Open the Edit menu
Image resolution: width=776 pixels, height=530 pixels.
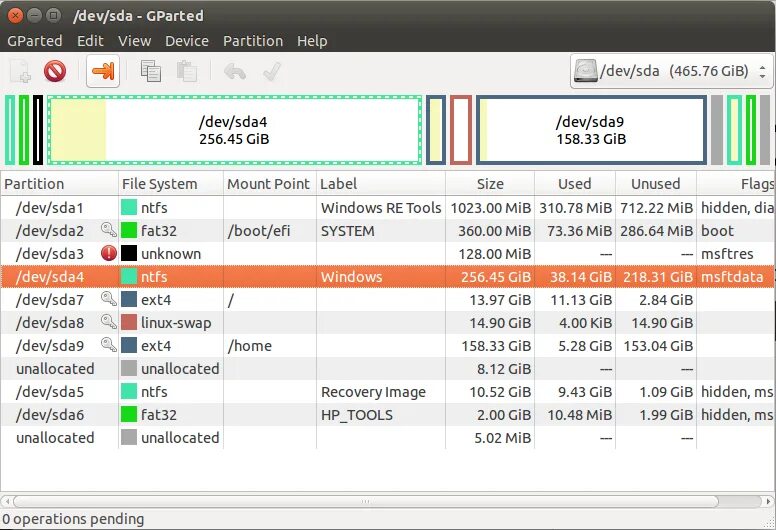coord(90,41)
